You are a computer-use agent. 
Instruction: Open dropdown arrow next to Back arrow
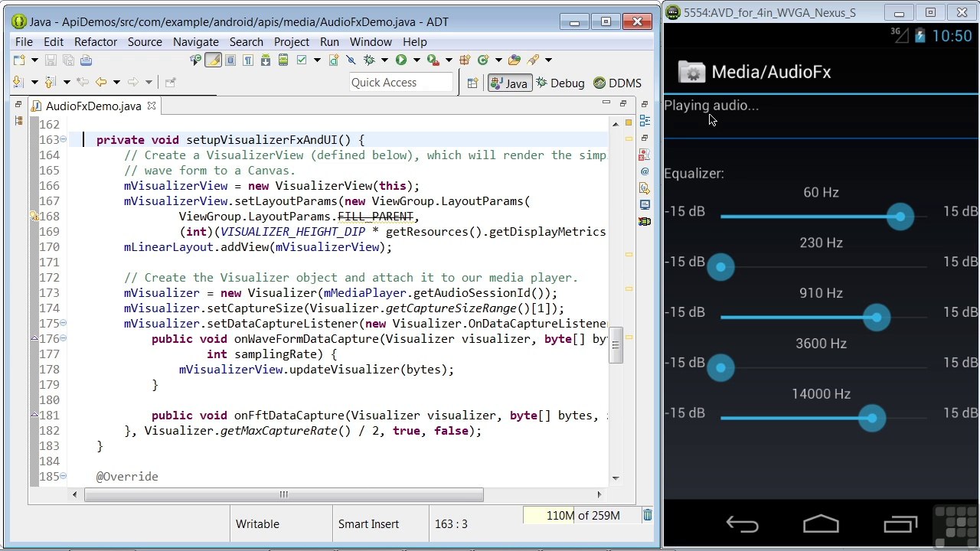(x=116, y=82)
